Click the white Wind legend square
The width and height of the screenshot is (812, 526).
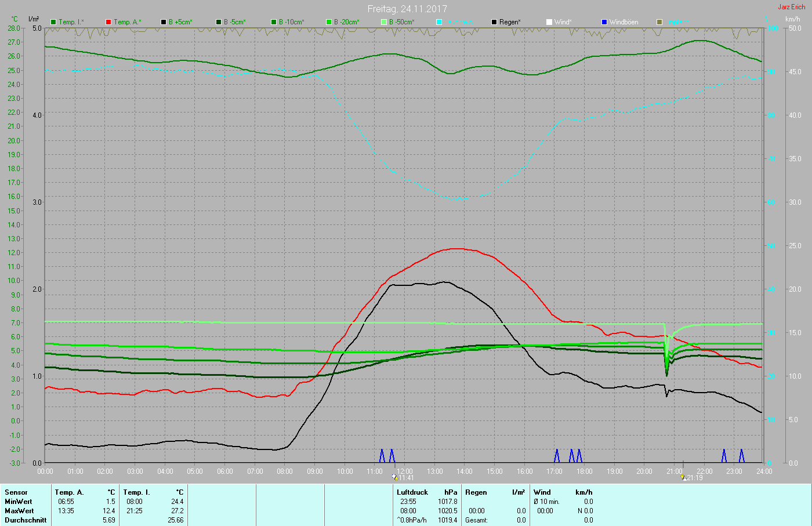tap(549, 22)
